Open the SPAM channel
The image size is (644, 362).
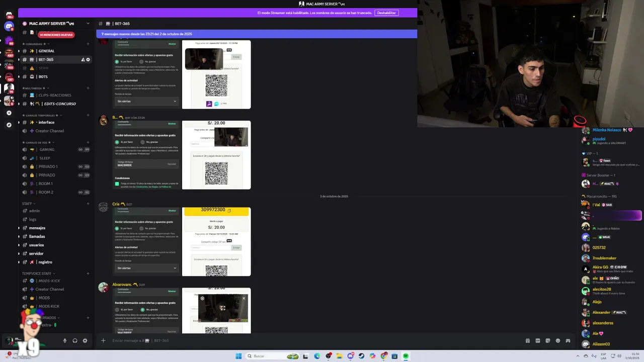tap(56, 68)
